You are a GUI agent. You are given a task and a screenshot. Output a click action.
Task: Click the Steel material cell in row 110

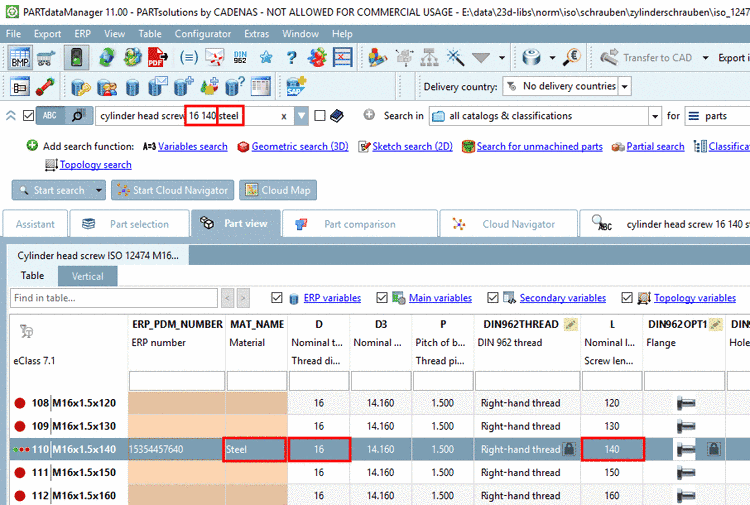pyautogui.click(x=255, y=450)
